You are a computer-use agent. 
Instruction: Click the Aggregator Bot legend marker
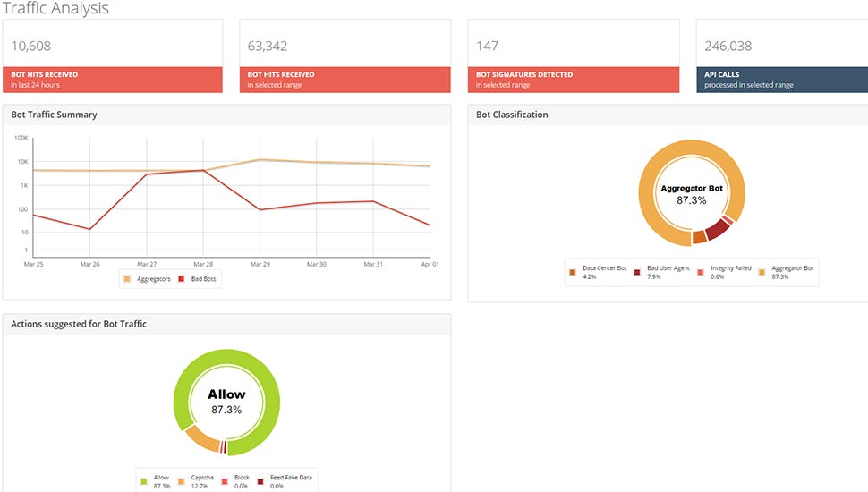[762, 272]
